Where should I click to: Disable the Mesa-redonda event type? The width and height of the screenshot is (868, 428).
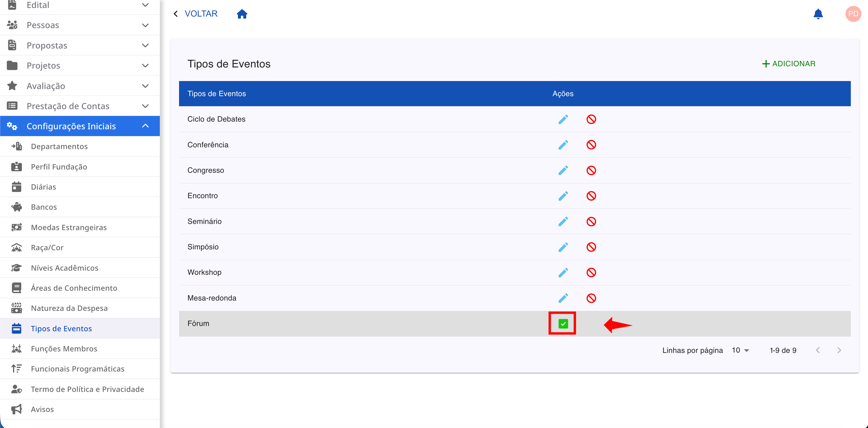click(x=591, y=298)
